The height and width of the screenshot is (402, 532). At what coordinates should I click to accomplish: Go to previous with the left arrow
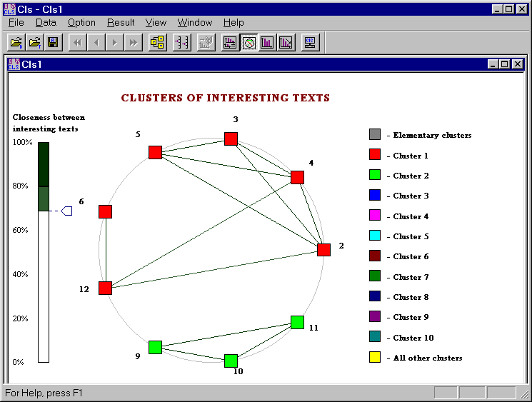[x=96, y=42]
